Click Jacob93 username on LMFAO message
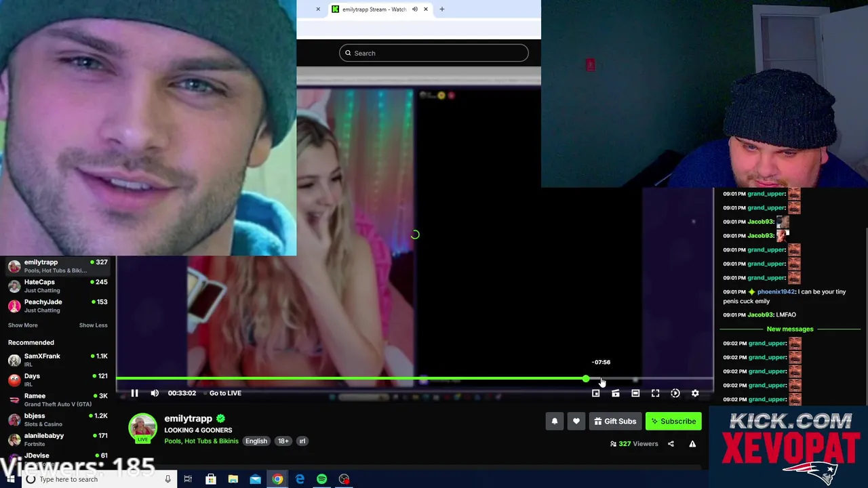 click(760, 314)
